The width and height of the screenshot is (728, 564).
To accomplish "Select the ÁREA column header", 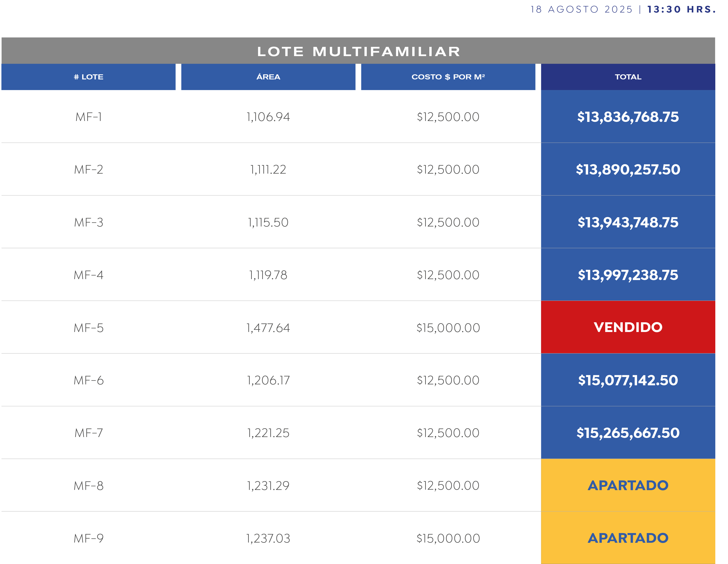I will click(268, 77).
